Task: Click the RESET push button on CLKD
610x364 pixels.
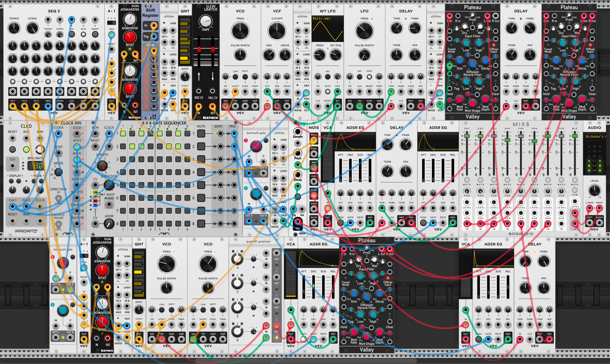Action: coord(13,149)
